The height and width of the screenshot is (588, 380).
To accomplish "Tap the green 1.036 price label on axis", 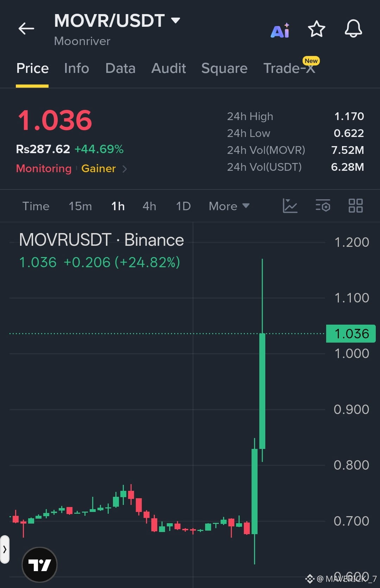I will (351, 333).
